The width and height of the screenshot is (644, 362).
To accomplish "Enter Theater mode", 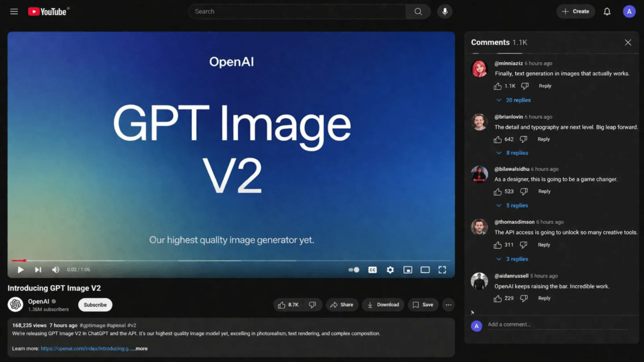I will (x=426, y=269).
